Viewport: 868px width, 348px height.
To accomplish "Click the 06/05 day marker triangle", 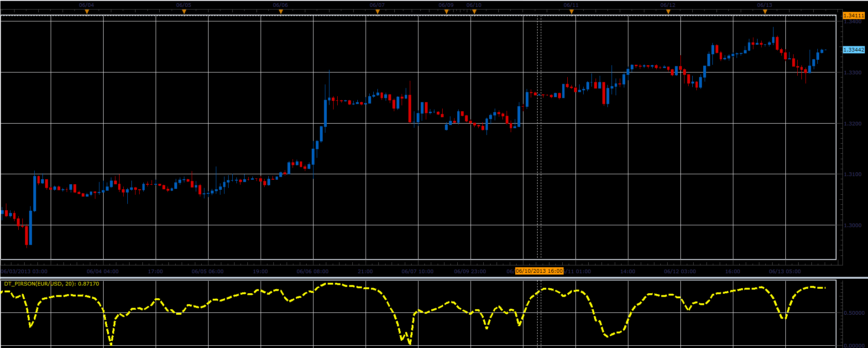I will 184,12.
